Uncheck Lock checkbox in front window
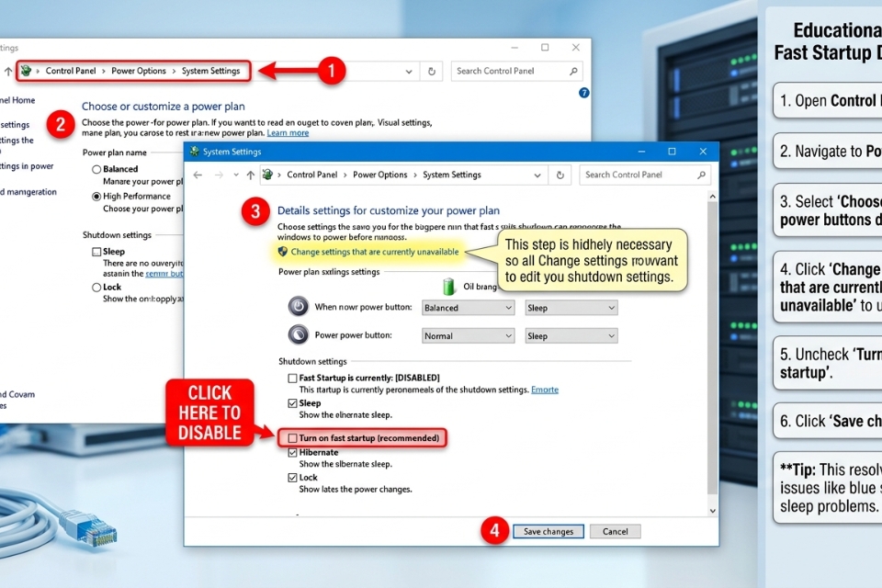882x588 pixels. (292, 478)
